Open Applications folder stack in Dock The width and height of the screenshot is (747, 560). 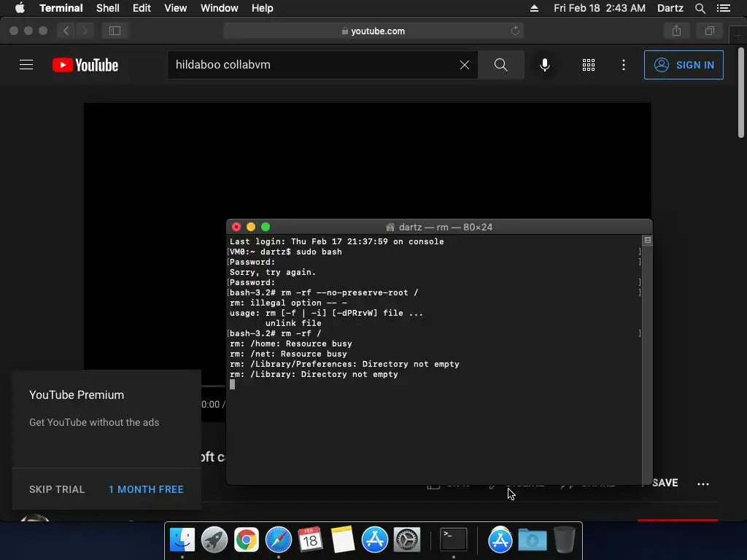point(500,540)
